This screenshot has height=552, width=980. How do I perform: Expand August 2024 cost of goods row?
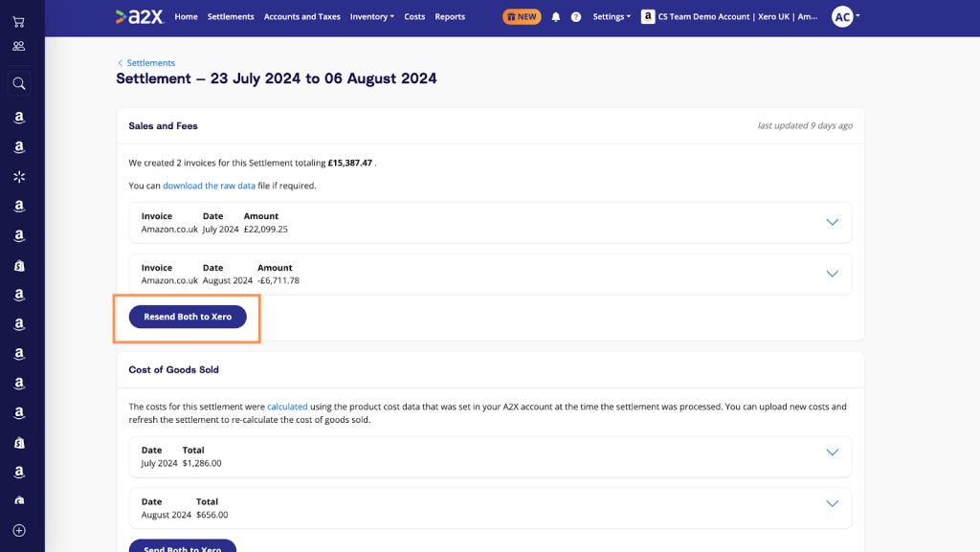point(832,503)
